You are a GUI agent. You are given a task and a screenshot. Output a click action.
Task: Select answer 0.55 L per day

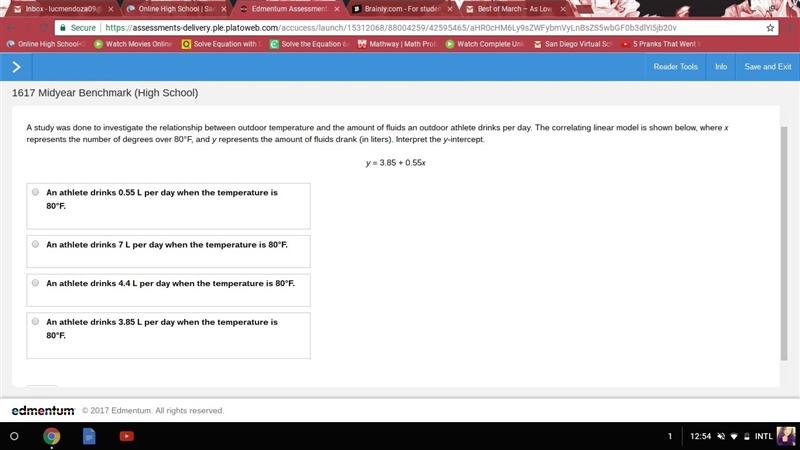point(35,192)
